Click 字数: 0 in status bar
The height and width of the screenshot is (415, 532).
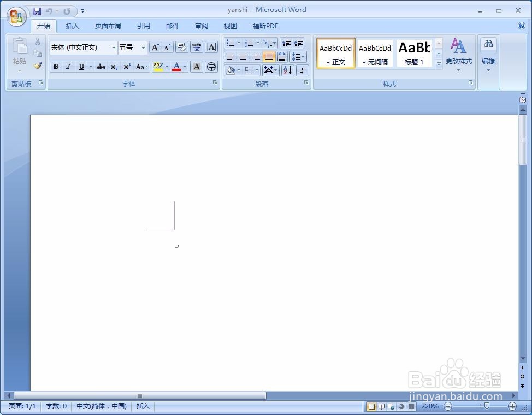click(x=56, y=406)
